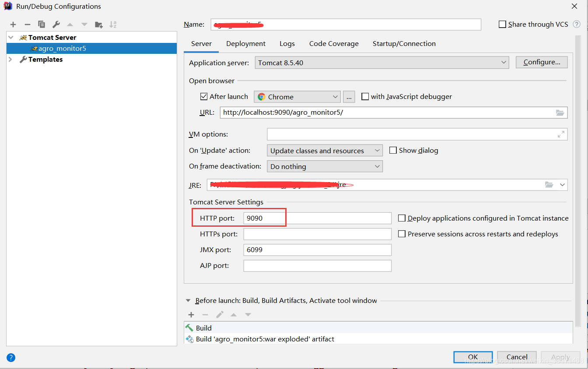Image resolution: width=588 pixels, height=369 pixels.
Task: Click the URL input field
Action: [394, 112]
